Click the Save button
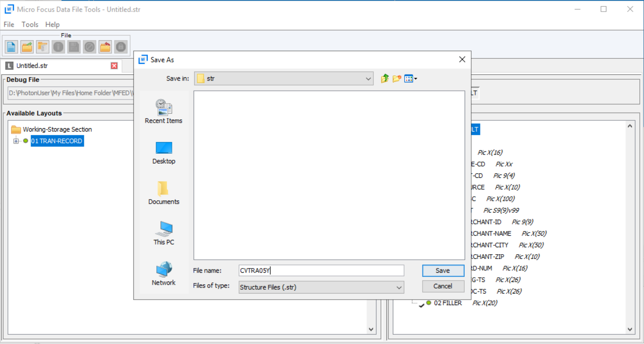 (x=442, y=270)
